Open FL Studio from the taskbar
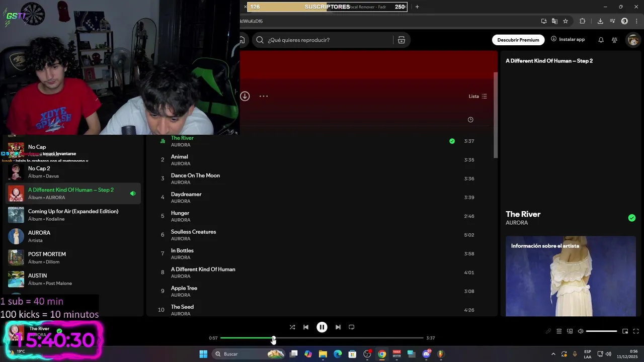This screenshot has height=362, width=644. (x=441, y=354)
